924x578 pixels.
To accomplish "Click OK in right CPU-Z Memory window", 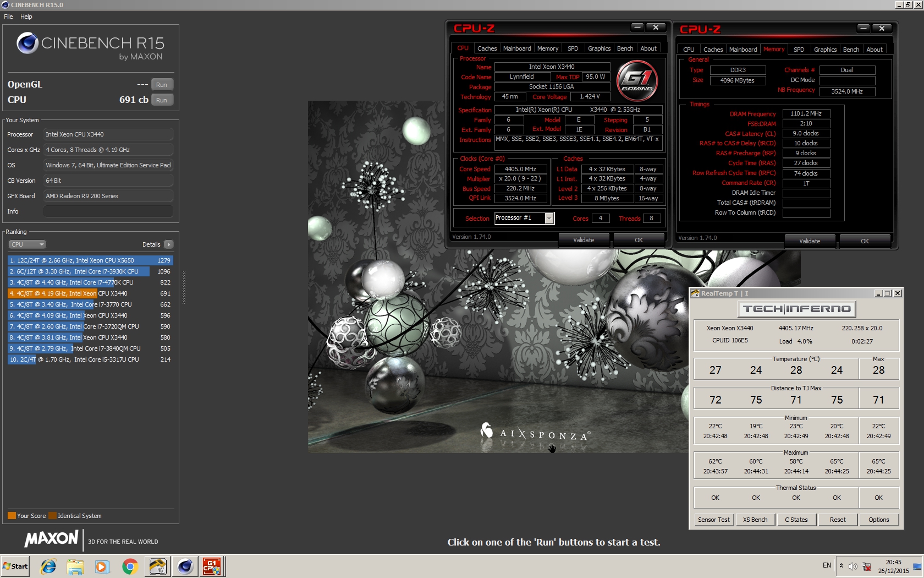I will 865,241.
